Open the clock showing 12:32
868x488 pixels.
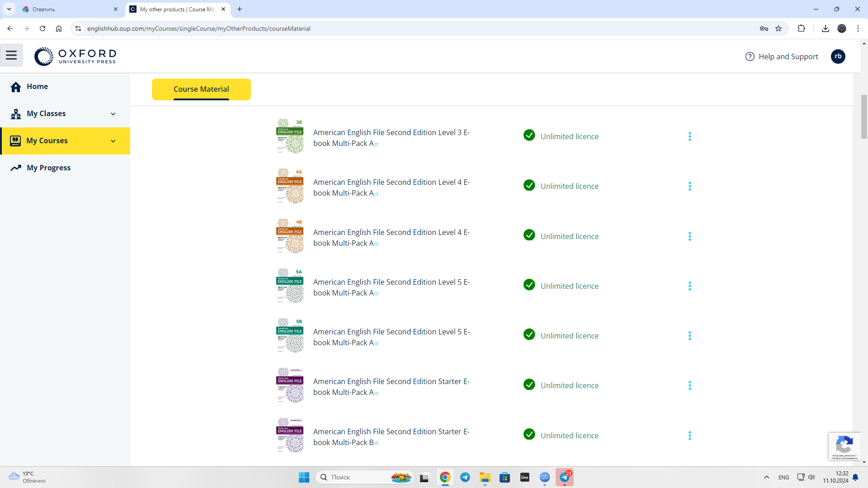tap(835, 477)
